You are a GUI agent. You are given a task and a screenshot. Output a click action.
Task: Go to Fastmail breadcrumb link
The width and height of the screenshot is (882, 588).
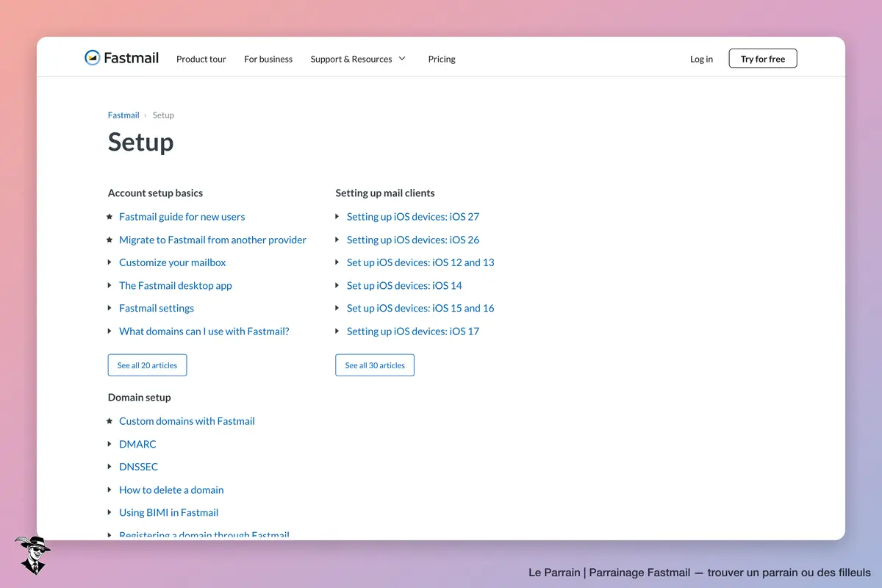click(x=123, y=115)
